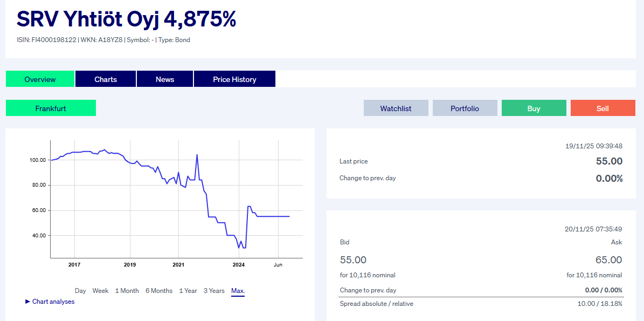Open the Overview tab
644x321 pixels.
[x=40, y=79]
